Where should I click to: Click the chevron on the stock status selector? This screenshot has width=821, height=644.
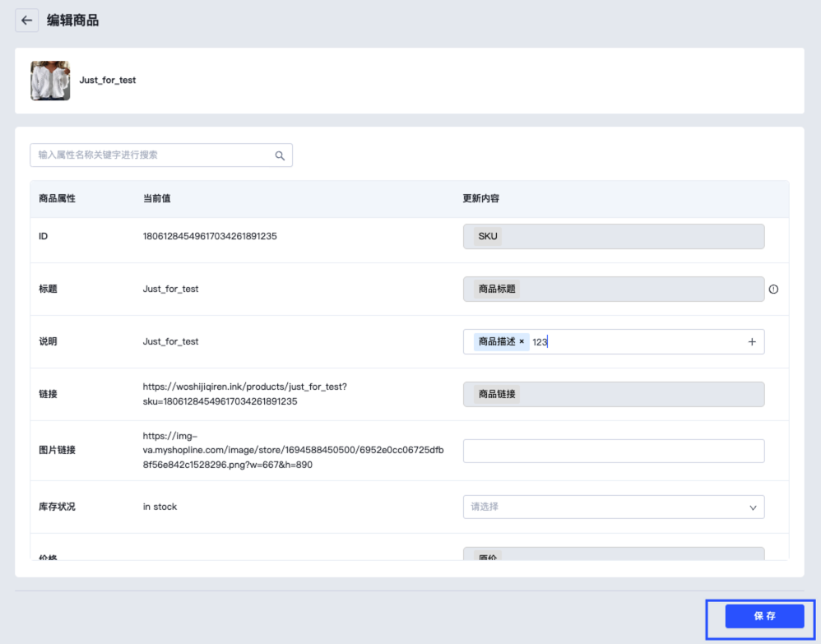coord(752,507)
